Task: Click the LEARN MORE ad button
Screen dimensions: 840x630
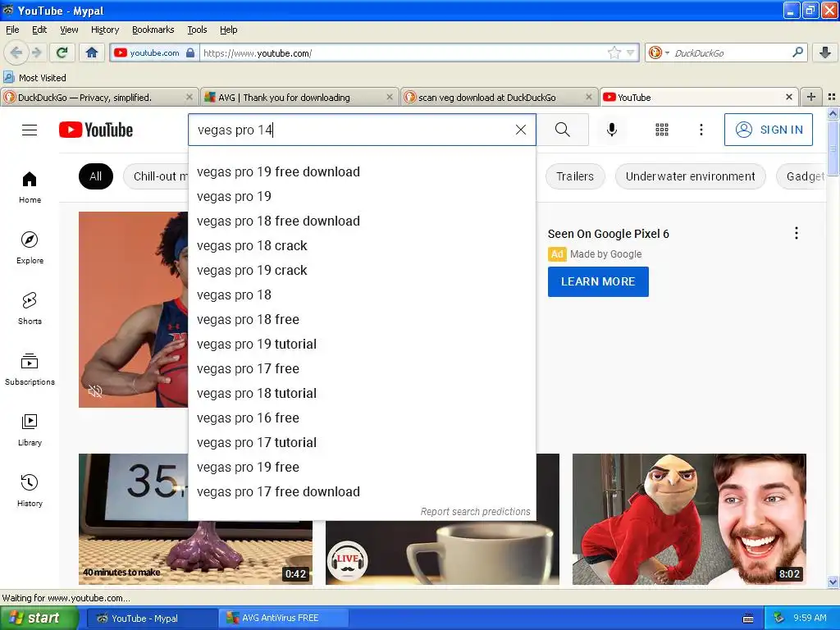Action: [x=598, y=281]
